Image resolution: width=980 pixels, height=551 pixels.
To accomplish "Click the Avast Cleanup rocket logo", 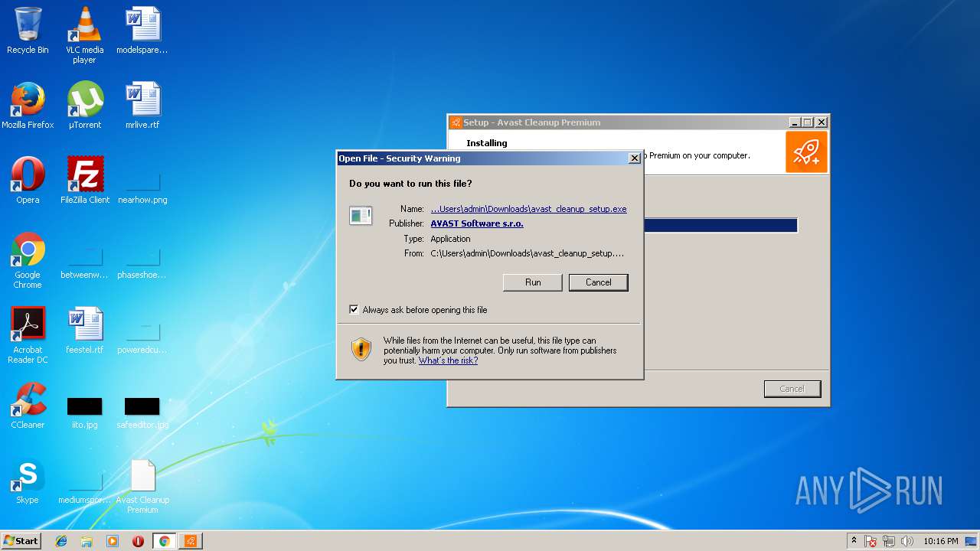I will click(x=806, y=152).
